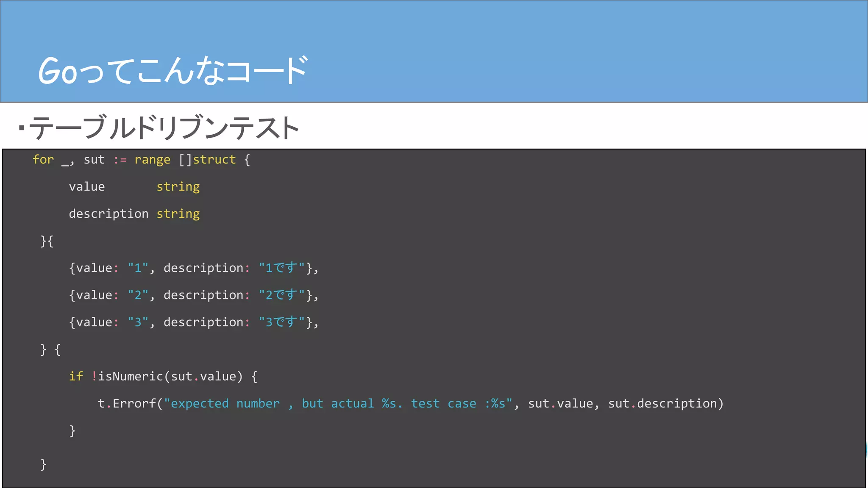This screenshot has height=488, width=868.
Task: Click the "}{" line after struct fields
Action: point(47,241)
